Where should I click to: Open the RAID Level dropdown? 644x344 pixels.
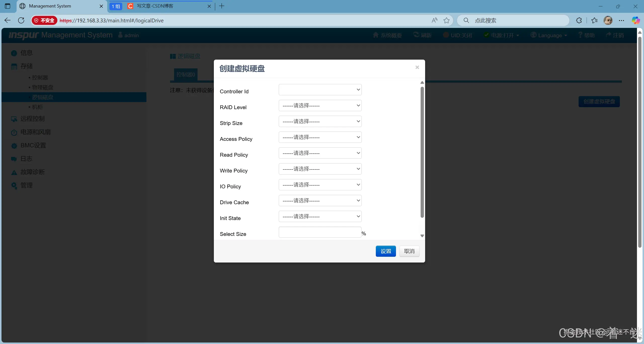tap(320, 106)
